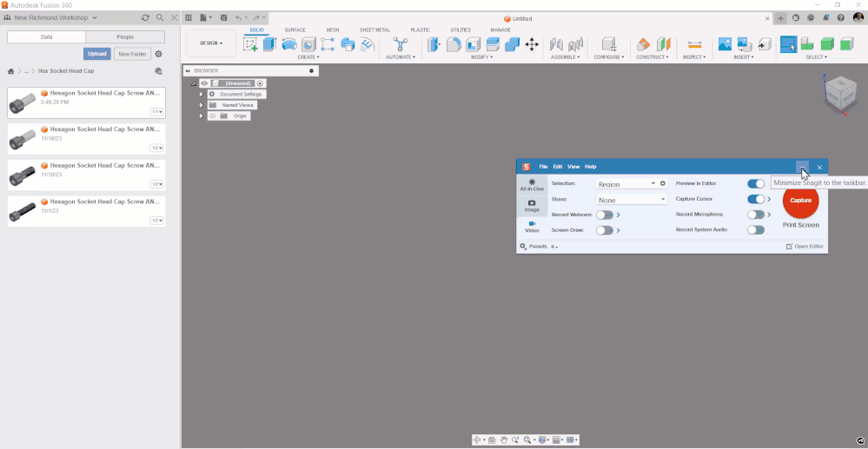Open the CONSTRUCT menu dropdown
Image resolution: width=868 pixels, height=449 pixels.
click(x=653, y=57)
